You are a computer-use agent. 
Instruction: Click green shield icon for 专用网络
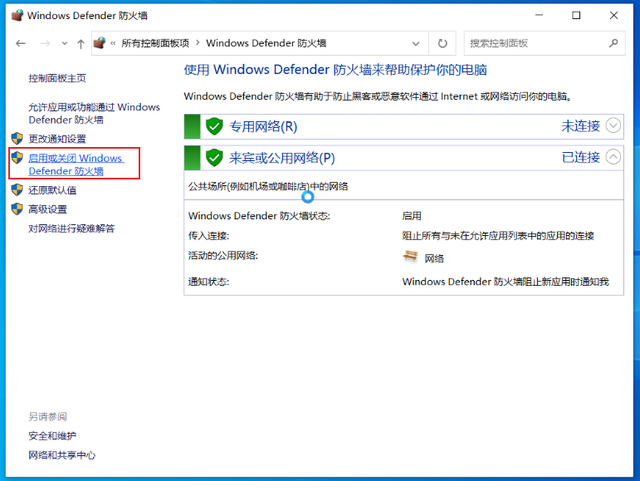coord(214,127)
